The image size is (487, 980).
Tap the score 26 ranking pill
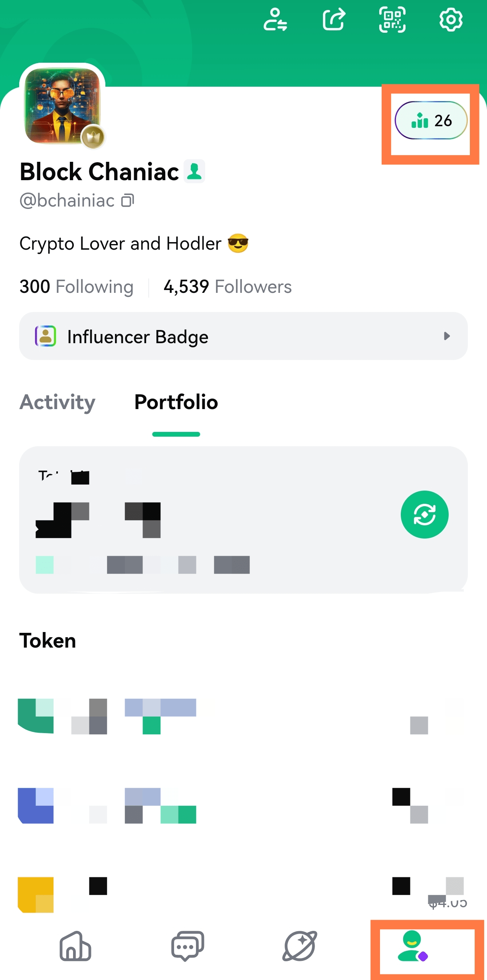pyautogui.click(x=431, y=120)
